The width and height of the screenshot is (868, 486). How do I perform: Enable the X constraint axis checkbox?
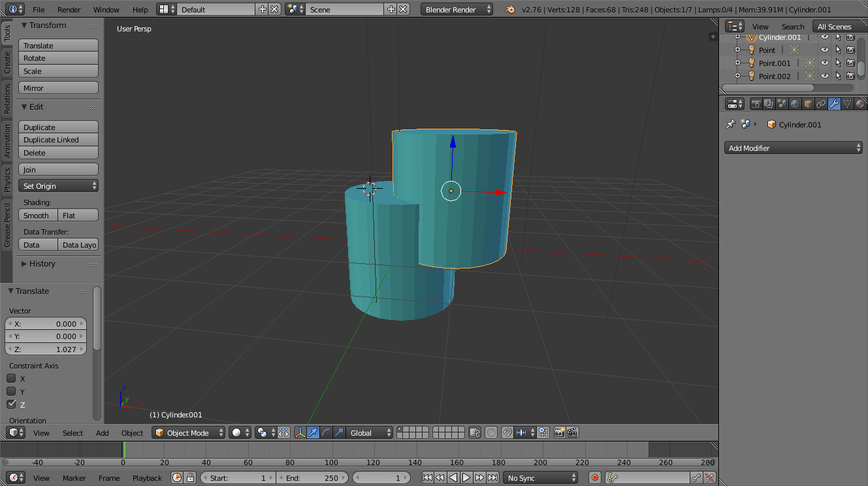(x=12, y=378)
